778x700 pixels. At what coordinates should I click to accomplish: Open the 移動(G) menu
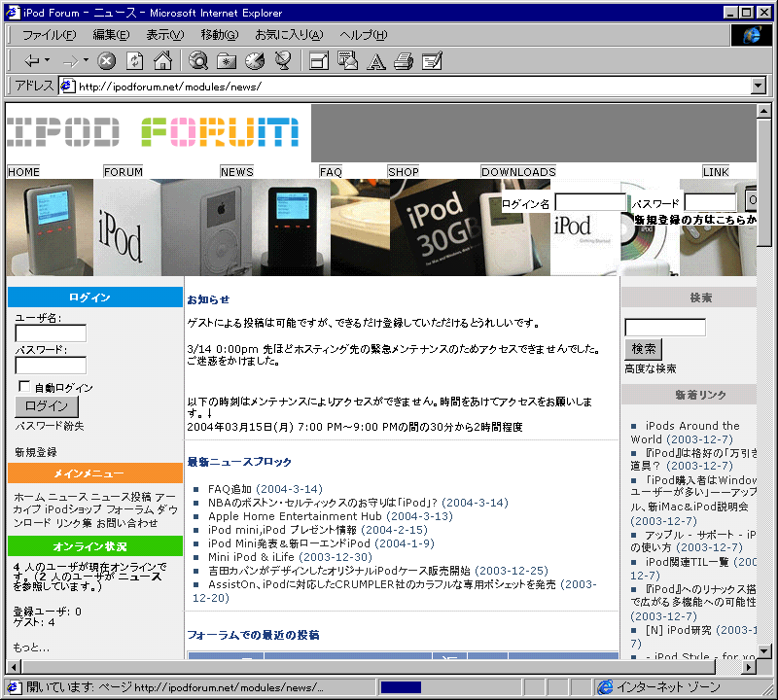[220, 35]
